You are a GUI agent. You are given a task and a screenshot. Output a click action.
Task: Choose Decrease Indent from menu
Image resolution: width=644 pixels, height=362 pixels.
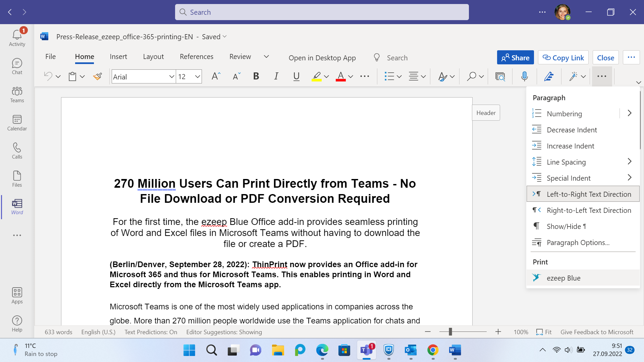[x=583, y=130]
